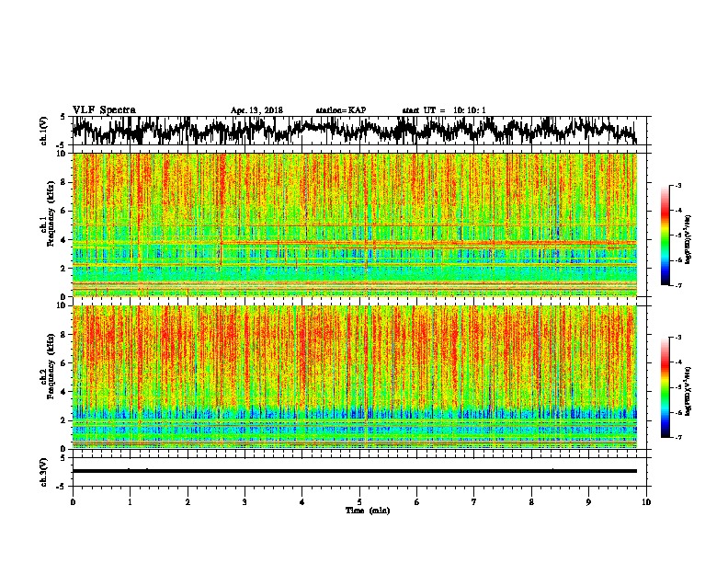Click the 'ch.3(V)' axis label
This screenshot has width=728, height=563.
[44, 472]
